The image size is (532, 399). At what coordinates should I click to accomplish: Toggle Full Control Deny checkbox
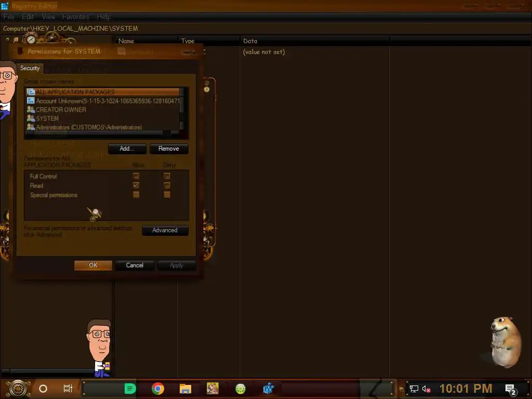[167, 176]
